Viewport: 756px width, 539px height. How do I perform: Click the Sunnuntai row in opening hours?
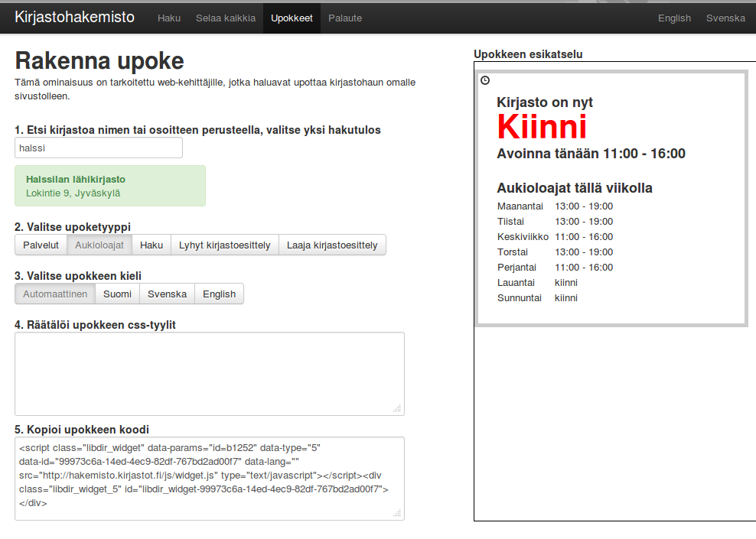(x=538, y=298)
